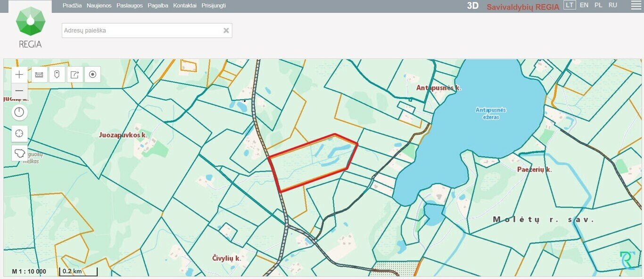Open the ruler measurement tool
Viewport: 644px width, 279px height.
[x=39, y=75]
